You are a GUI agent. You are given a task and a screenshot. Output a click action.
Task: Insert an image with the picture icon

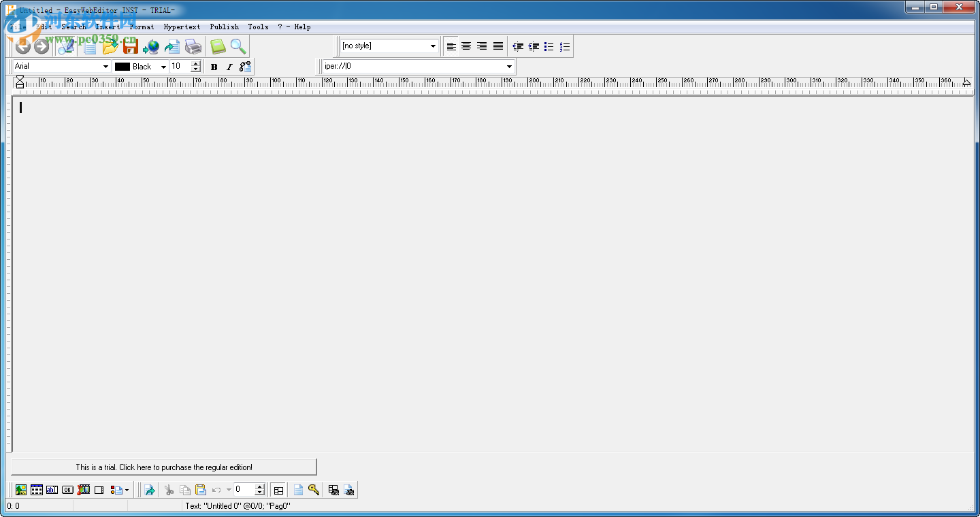pyautogui.click(x=20, y=490)
